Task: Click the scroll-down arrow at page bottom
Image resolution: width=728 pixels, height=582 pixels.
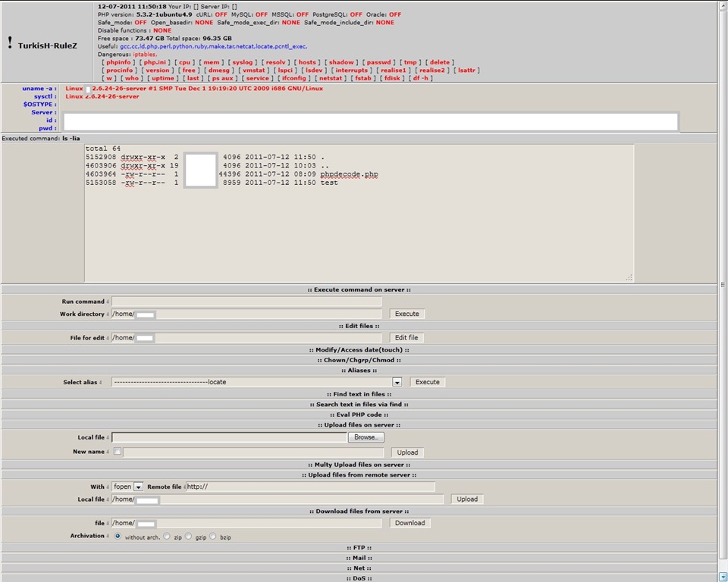Action: coord(723,577)
